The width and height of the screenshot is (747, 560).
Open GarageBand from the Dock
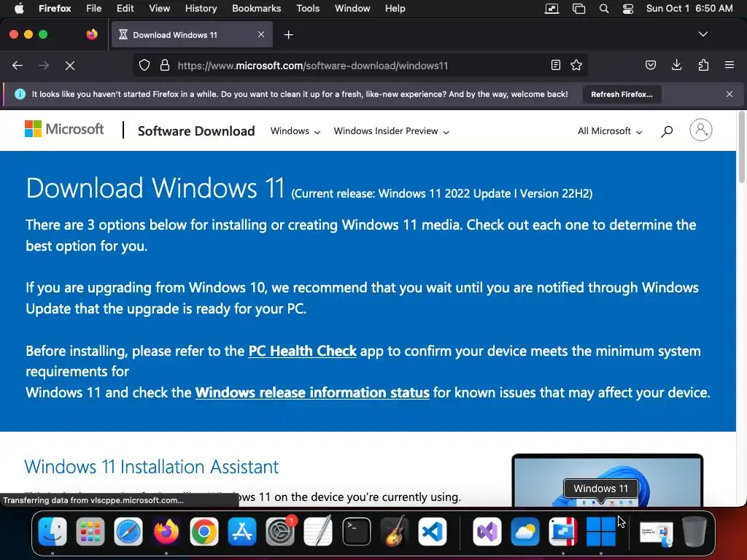coord(395,532)
